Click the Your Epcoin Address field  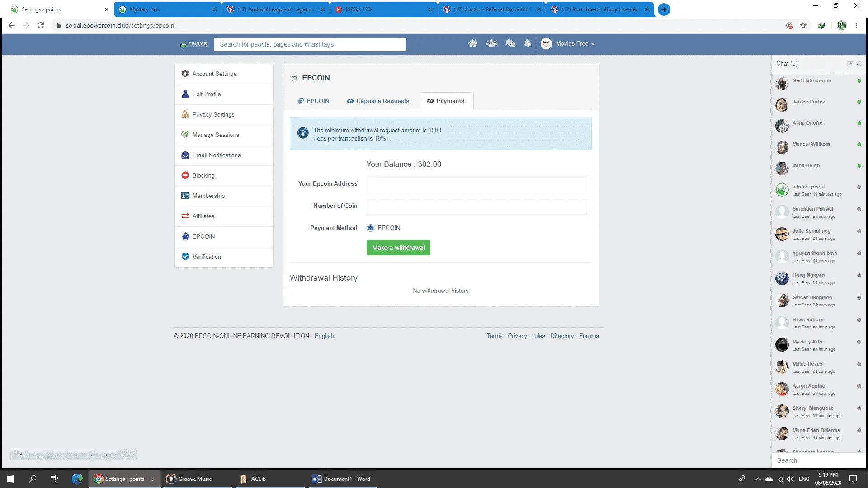coord(476,184)
